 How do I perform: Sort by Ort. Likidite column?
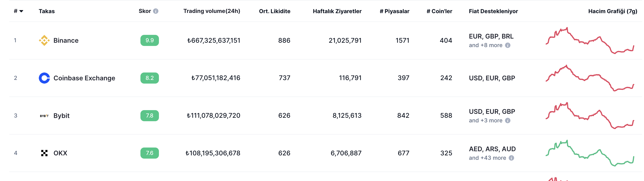tap(274, 11)
